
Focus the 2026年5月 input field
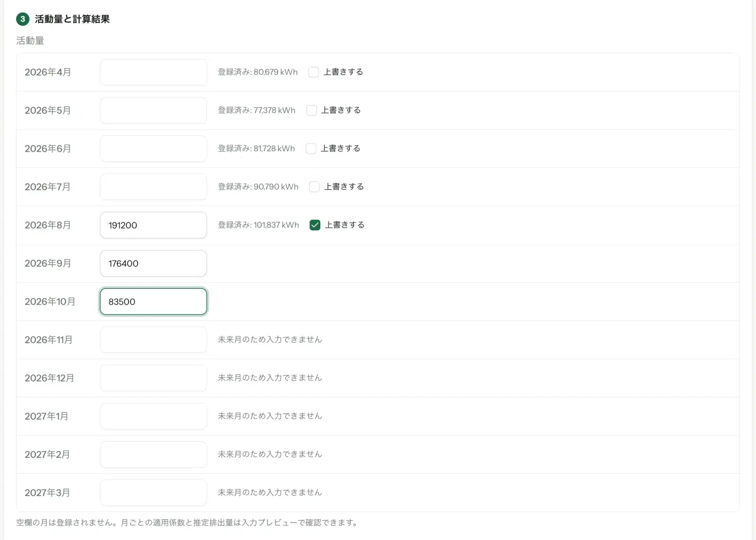(x=154, y=111)
